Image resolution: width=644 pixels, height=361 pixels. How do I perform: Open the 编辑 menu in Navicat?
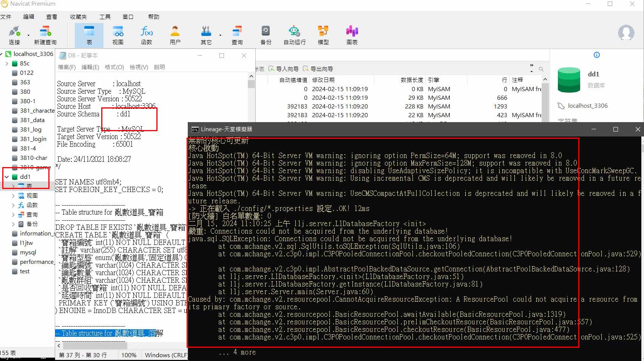(x=29, y=17)
